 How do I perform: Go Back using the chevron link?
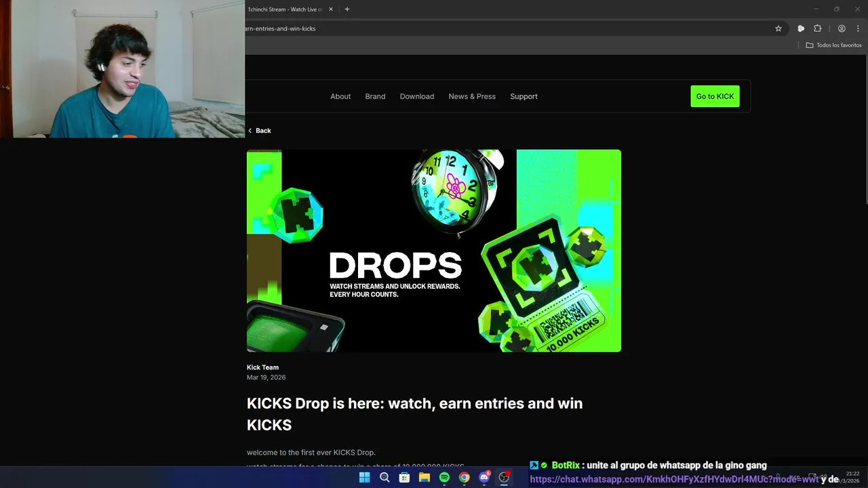coord(259,130)
